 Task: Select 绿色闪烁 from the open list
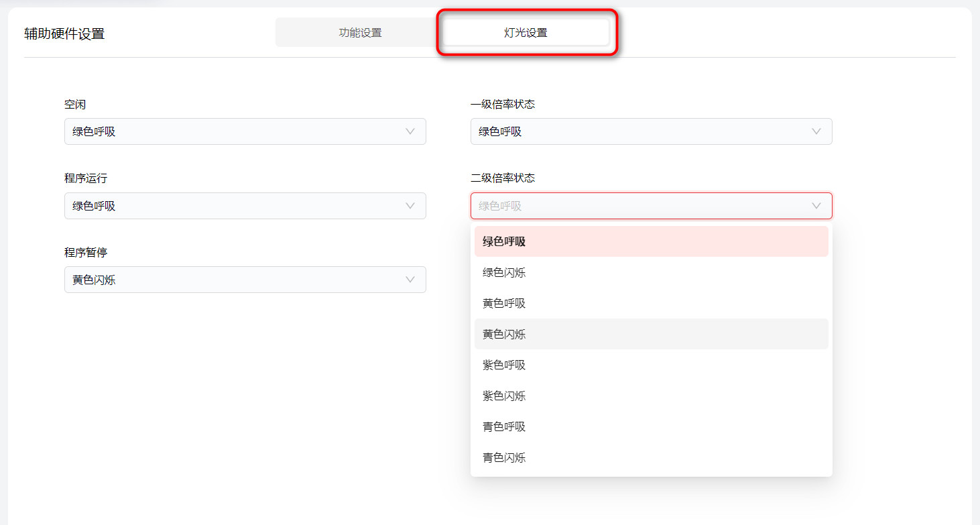(x=651, y=272)
